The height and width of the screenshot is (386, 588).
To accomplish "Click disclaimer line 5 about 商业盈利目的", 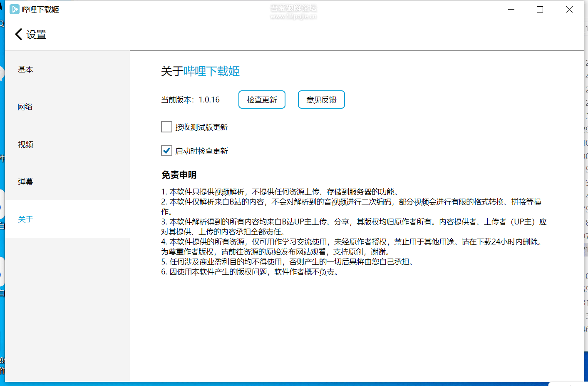I will [288, 262].
